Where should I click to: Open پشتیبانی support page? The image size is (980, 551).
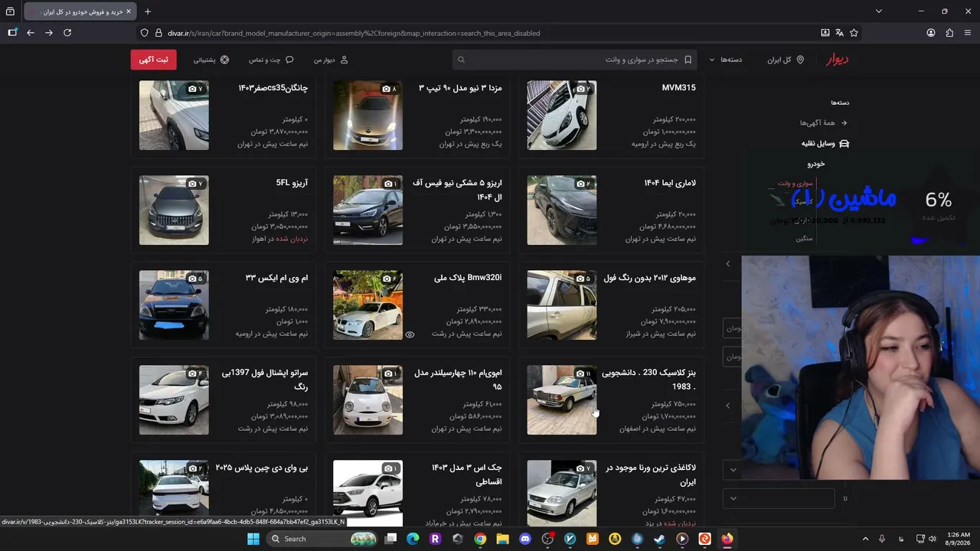click(211, 60)
